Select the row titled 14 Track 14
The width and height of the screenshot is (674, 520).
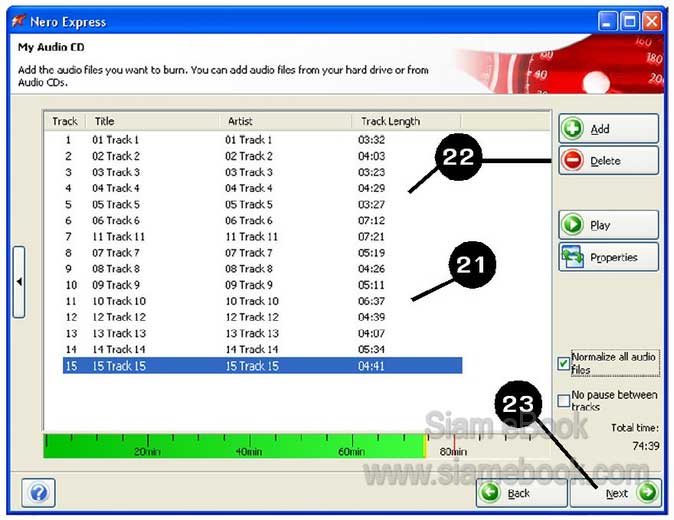coord(263,349)
